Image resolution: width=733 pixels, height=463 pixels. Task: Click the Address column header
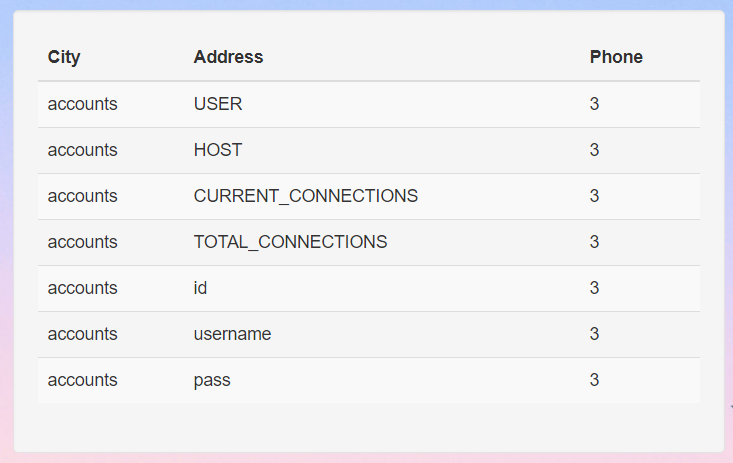pyautogui.click(x=228, y=57)
